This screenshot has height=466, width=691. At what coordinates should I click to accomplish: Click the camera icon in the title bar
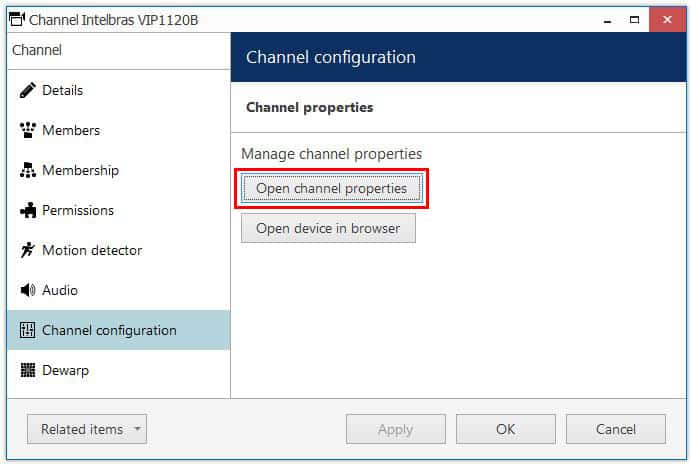point(16,19)
